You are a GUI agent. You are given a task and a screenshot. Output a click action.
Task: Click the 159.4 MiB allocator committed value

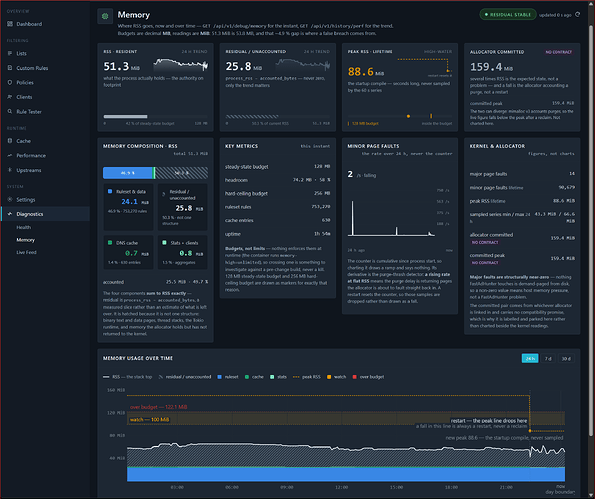(491, 67)
